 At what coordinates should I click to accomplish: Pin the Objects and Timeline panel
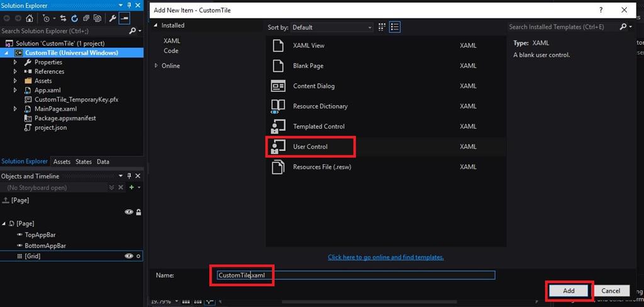coord(130,176)
